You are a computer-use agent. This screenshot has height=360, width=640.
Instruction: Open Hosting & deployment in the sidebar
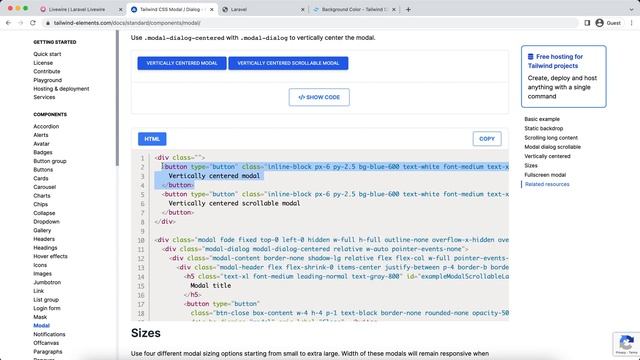tap(61, 89)
